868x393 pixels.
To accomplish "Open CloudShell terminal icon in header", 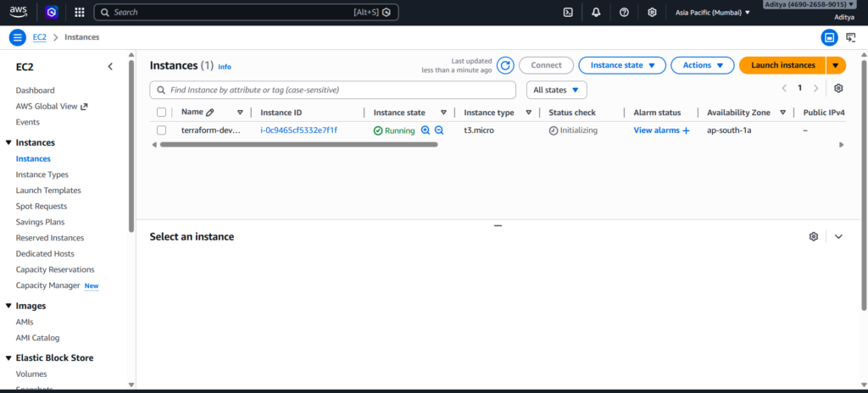I will click(568, 13).
